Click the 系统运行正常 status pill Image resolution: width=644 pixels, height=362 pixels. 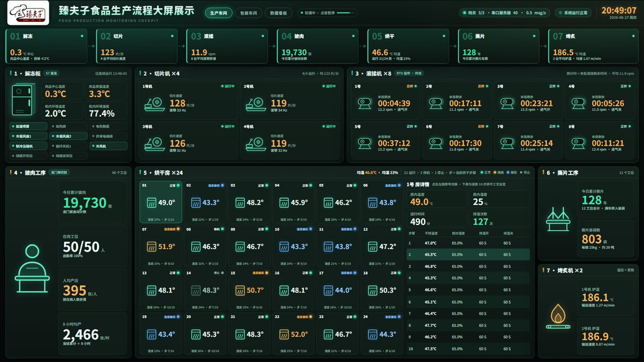coord(573,13)
